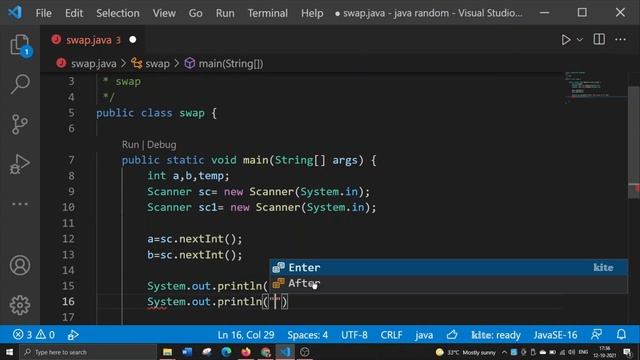Open the Windows action center icon

[627, 352]
